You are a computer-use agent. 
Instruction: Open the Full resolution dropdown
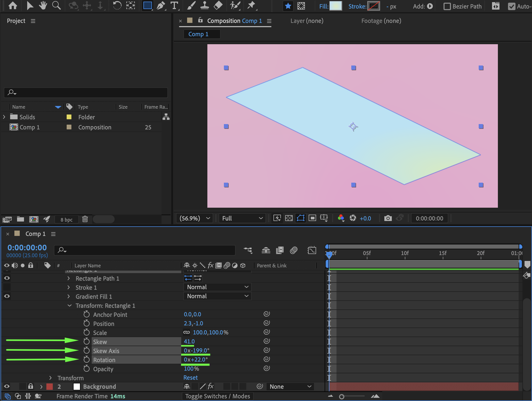coord(242,218)
